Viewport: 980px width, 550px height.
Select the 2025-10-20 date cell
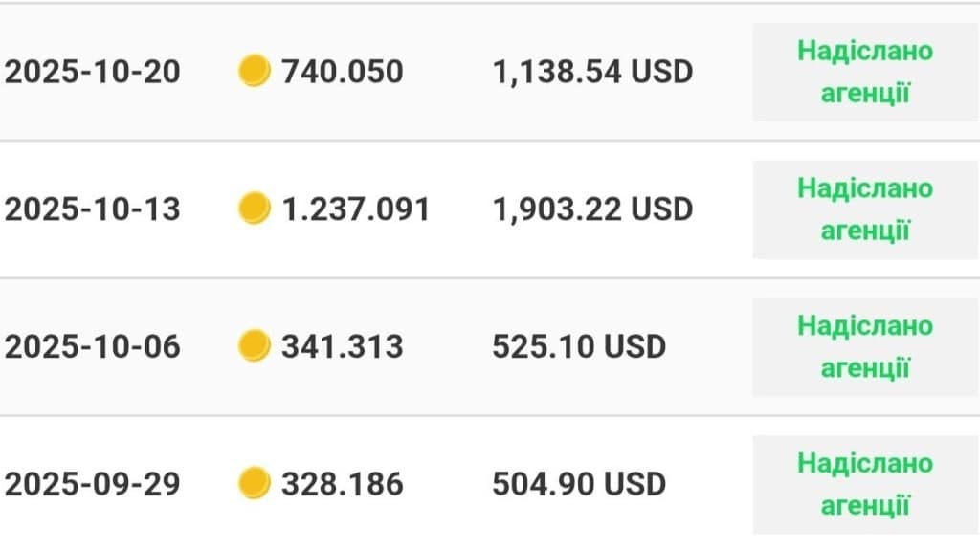coord(93,72)
